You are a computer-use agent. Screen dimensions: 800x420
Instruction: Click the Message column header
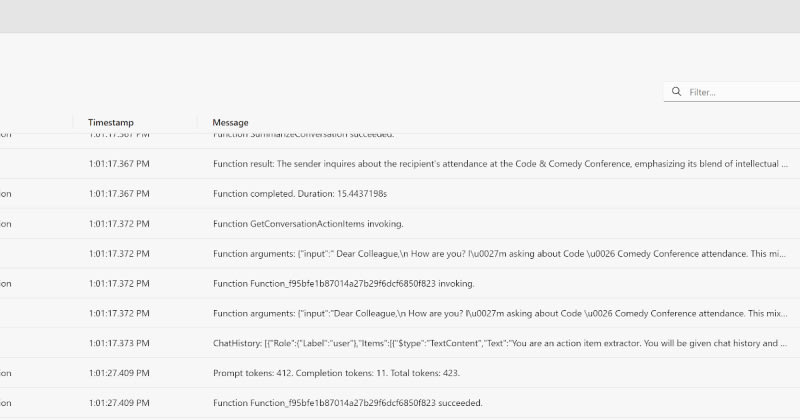tap(230, 122)
